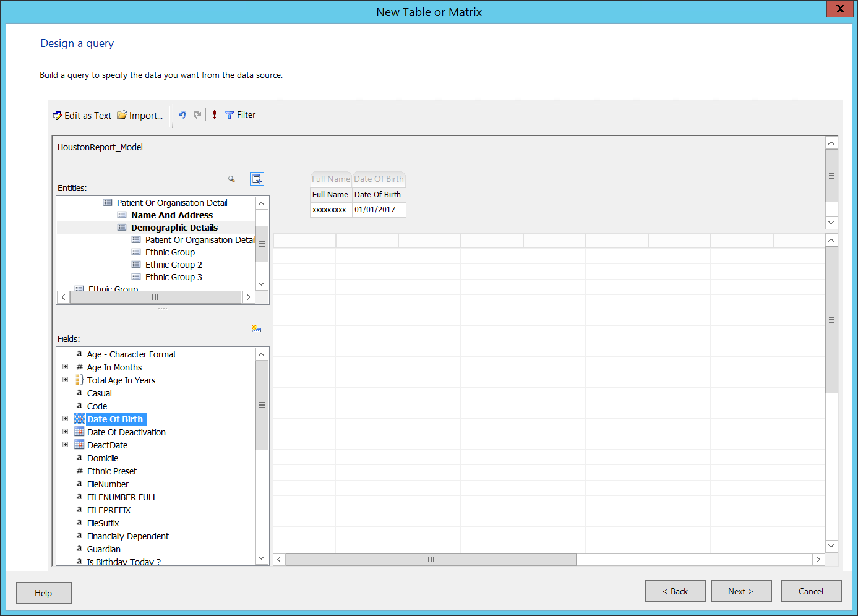
Task: Select the Date Of Deactivation field
Action: [126, 432]
